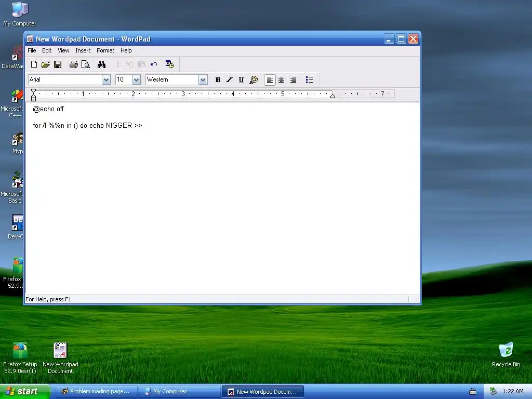Click the first-line indent marker on the ruler

click(33, 91)
